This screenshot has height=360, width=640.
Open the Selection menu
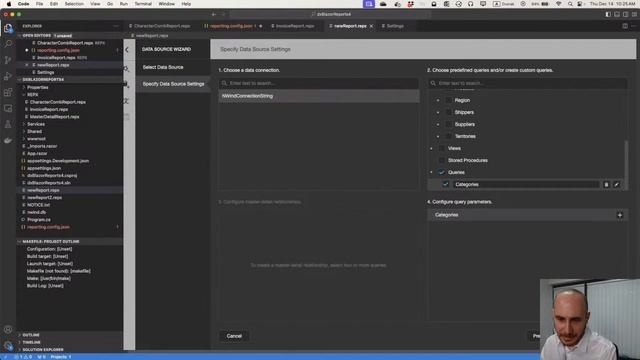point(74,4)
